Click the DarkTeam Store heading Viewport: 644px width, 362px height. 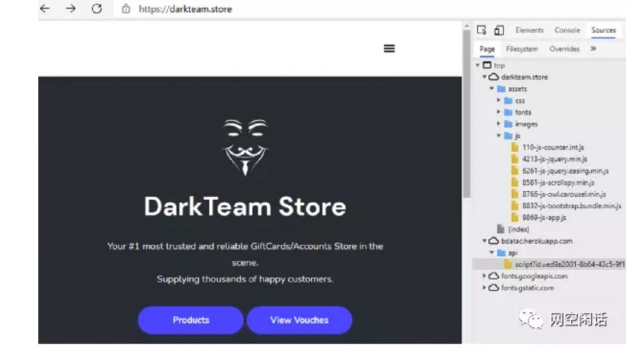(245, 206)
